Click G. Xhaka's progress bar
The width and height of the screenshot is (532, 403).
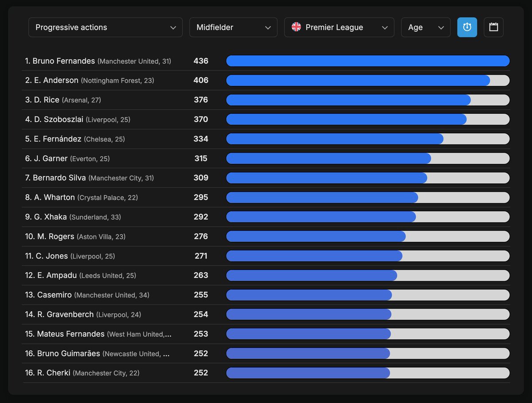tap(368, 217)
